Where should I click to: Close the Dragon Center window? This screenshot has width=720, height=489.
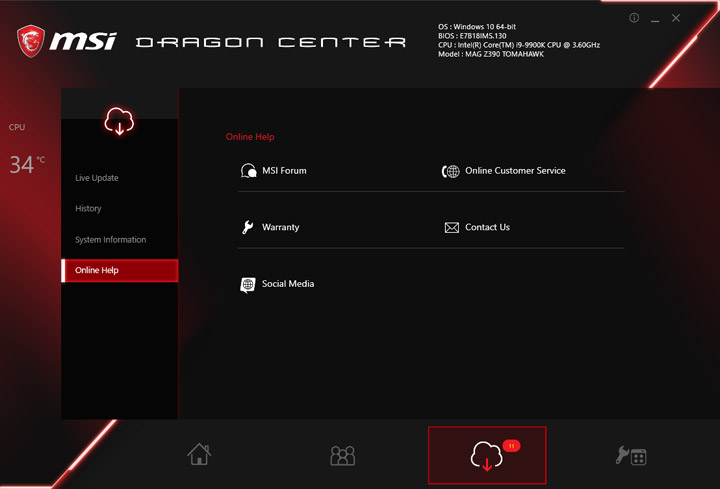[x=676, y=18]
